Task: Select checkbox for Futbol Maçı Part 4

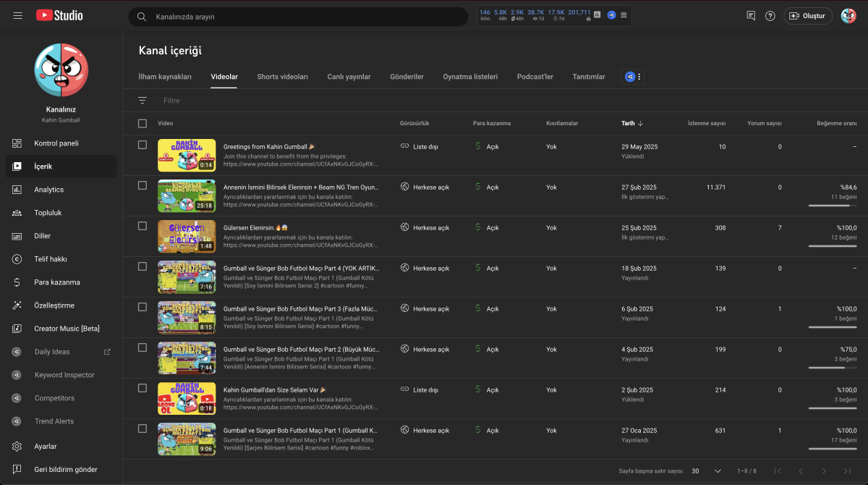Action: [x=142, y=266]
